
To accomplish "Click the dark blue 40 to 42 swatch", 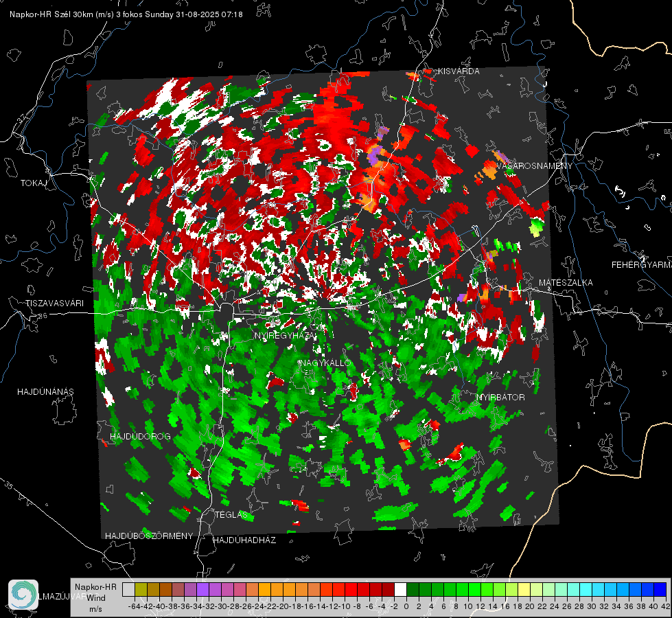I will (660, 589).
